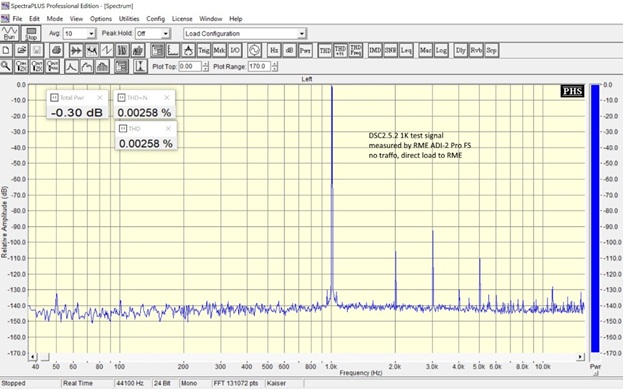Screen dimensions: 623x389
Task: Open the IMD measurement icon
Action: coord(375,50)
